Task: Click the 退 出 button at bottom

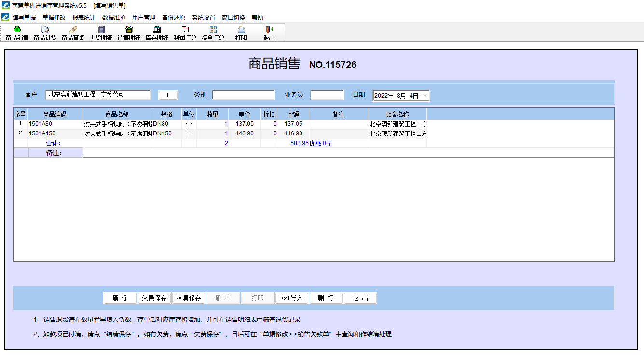Action: click(360, 298)
